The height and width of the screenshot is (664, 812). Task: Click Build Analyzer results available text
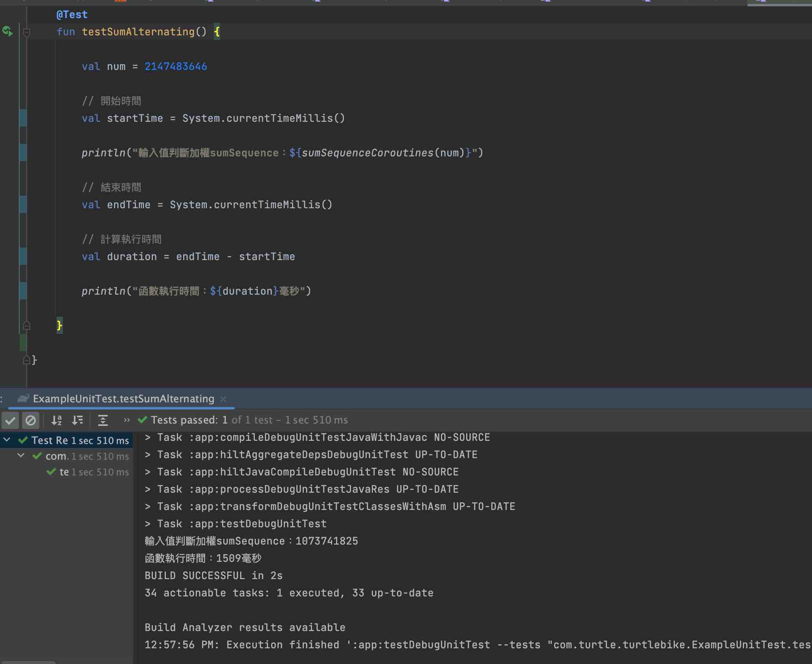pyautogui.click(x=245, y=627)
